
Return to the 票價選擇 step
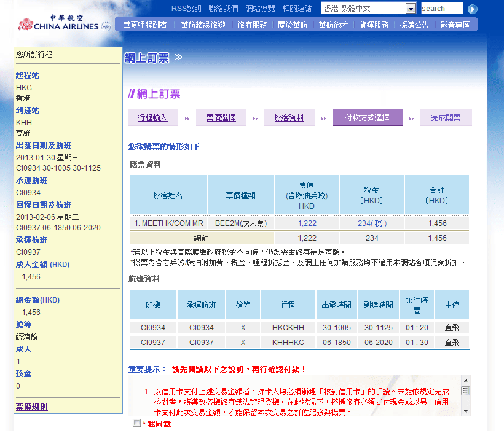(x=221, y=117)
